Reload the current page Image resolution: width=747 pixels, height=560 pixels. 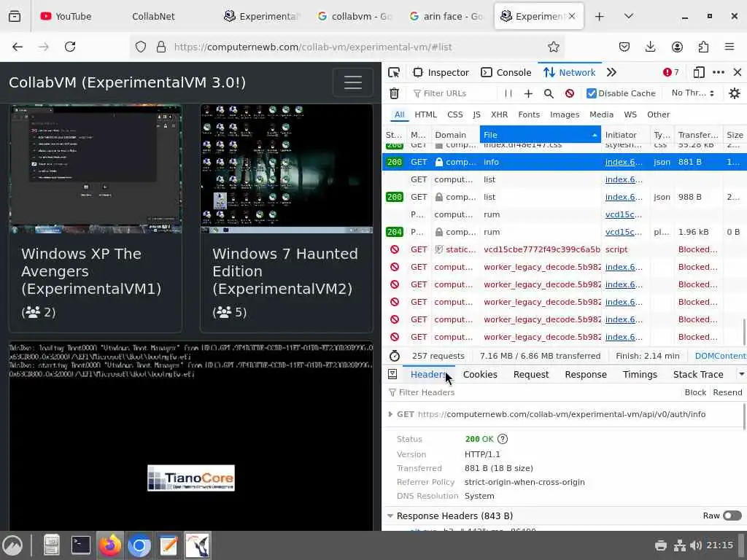pyautogui.click(x=70, y=47)
